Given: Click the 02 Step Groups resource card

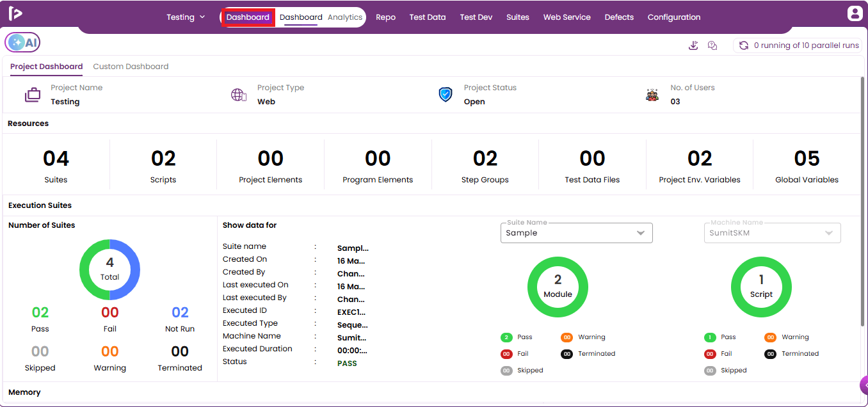Looking at the screenshot, I should point(485,164).
